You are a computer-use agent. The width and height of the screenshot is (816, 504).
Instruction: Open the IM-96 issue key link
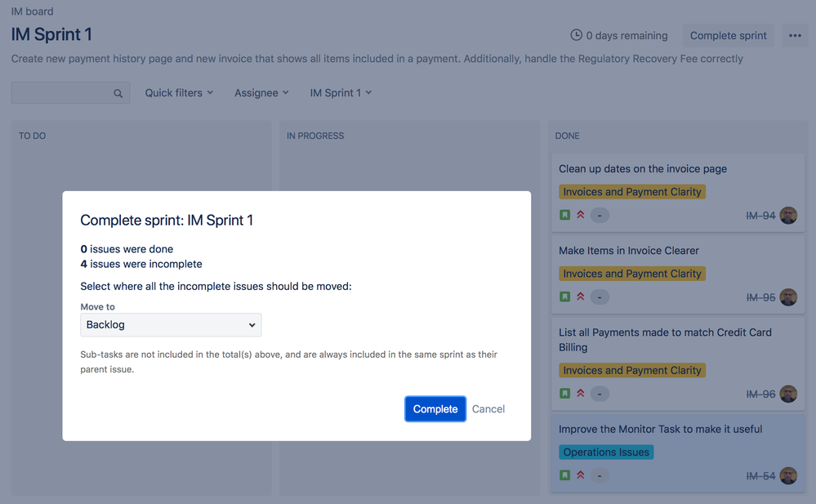(760, 395)
